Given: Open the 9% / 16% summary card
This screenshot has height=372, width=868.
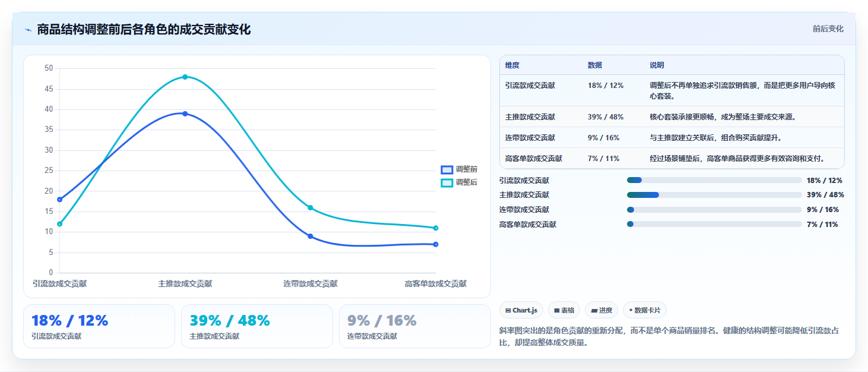Looking at the screenshot, I should pyautogui.click(x=415, y=326).
